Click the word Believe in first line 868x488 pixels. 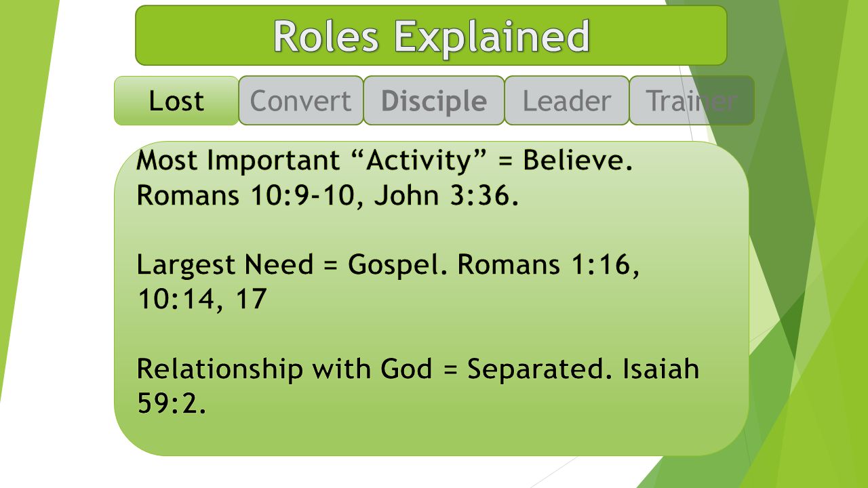coord(578,161)
